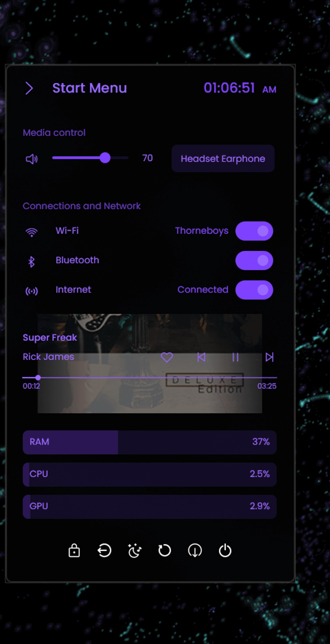Collapse the Start Menu with chevron arrow
Viewport: 330px width, 644px height.
tap(29, 88)
